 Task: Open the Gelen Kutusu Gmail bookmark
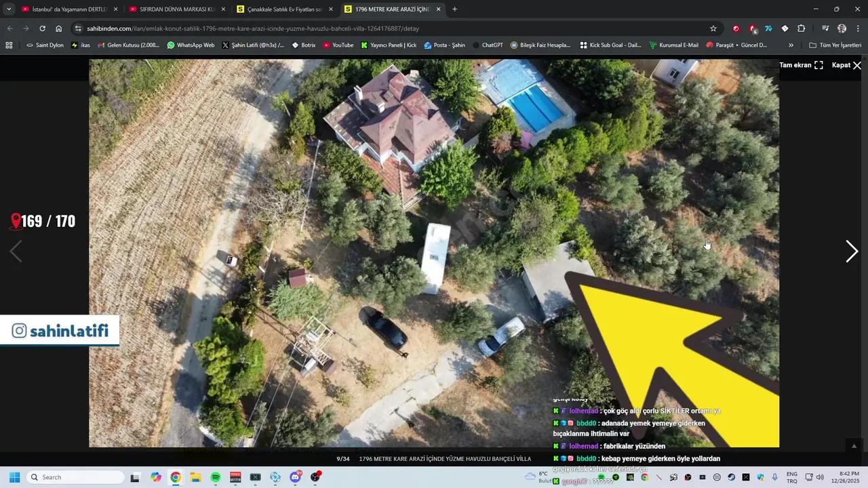[128, 45]
